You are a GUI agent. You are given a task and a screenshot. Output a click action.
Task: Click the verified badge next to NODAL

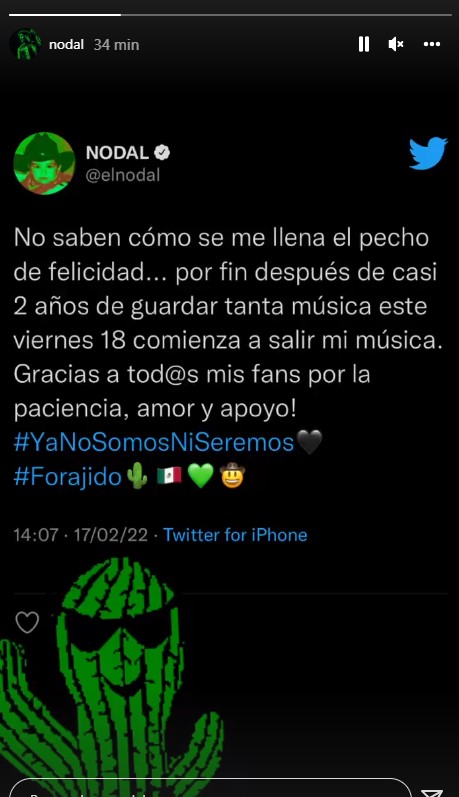point(162,152)
